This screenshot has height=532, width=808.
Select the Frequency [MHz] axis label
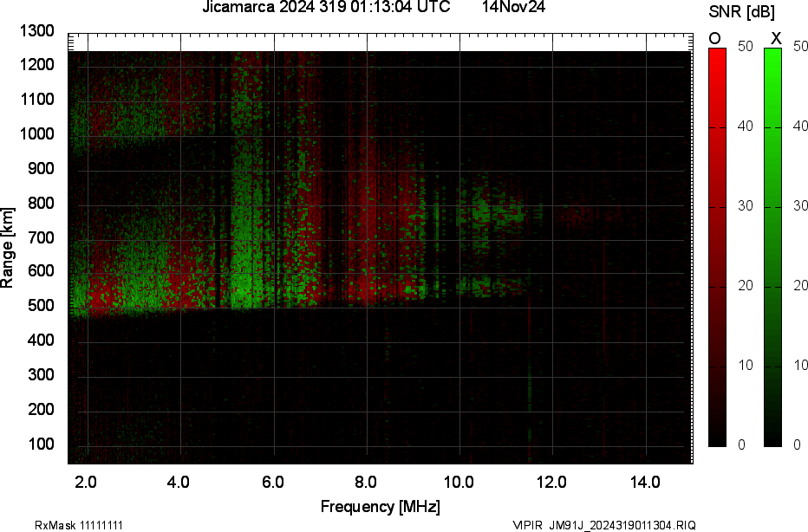click(x=380, y=506)
